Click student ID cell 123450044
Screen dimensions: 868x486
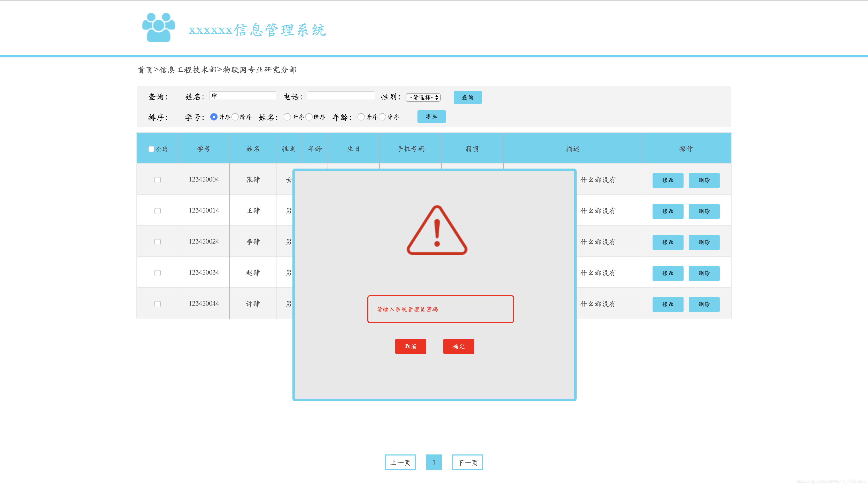point(204,303)
